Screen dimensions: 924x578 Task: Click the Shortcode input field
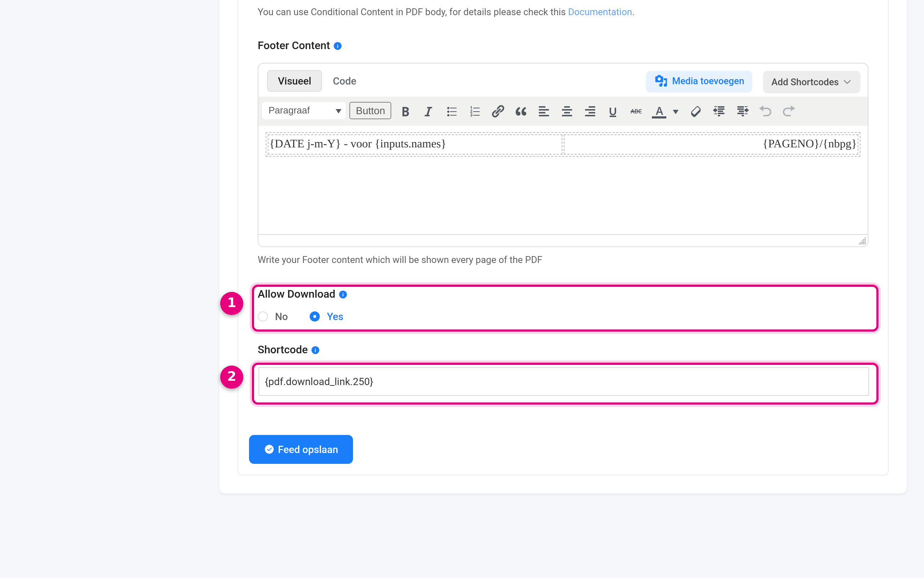[563, 381]
